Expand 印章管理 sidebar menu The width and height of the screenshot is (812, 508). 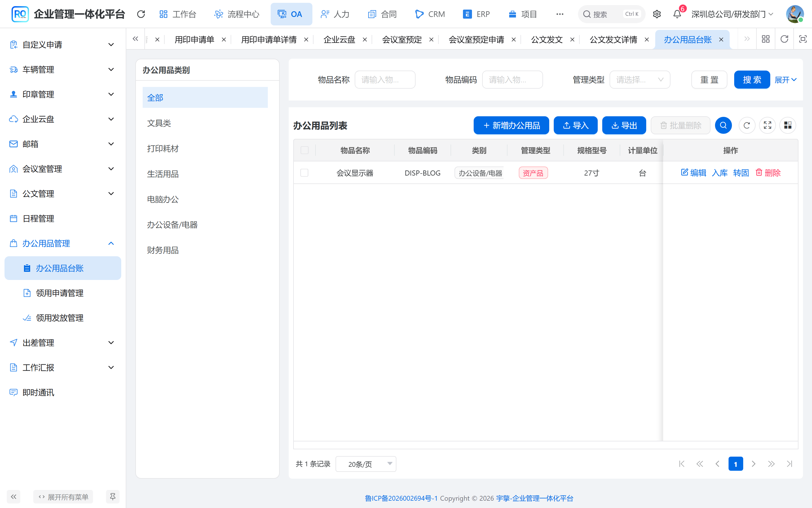coord(62,95)
